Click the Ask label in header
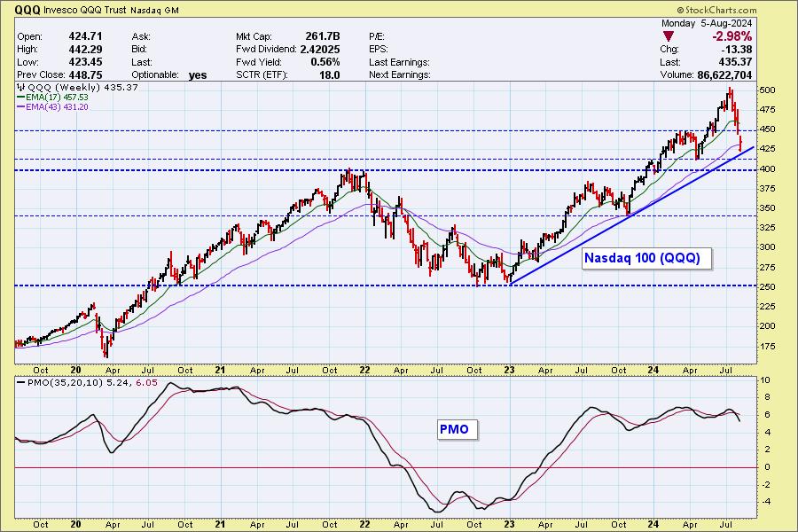This screenshot has width=798, height=532. click(x=140, y=36)
